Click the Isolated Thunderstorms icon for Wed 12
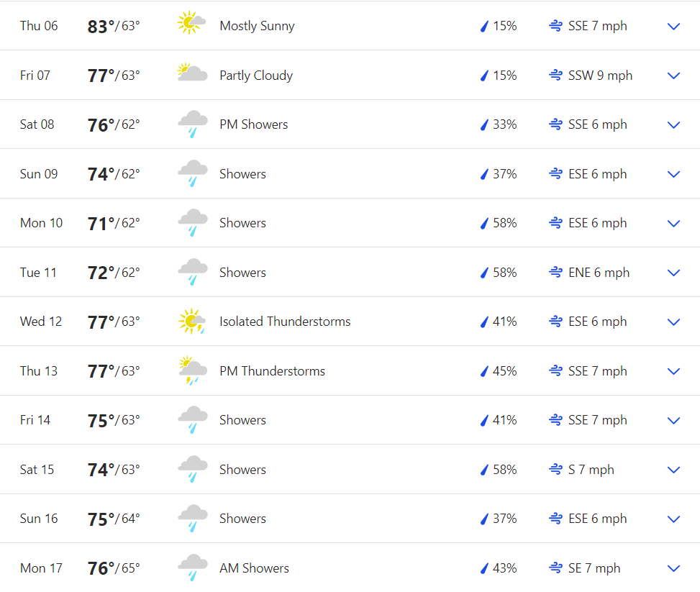Image resolution: width=700 pixels, height=592 pixels. click(x=192, y=321)
